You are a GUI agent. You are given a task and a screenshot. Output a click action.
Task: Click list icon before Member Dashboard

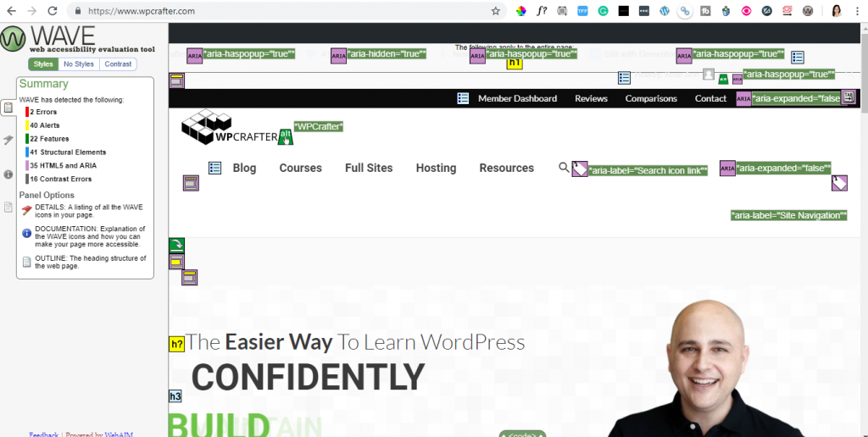pyautogui.click(x=464, y=98)
